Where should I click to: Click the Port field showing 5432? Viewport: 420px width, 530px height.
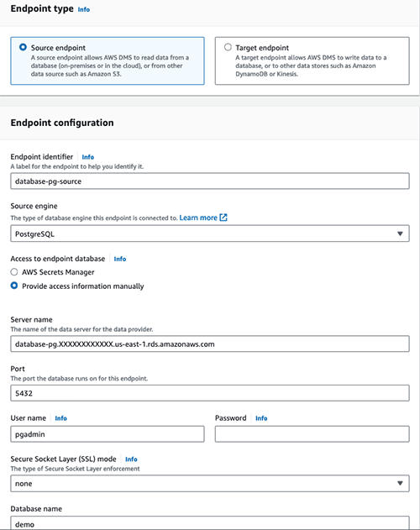coord(210,393)
